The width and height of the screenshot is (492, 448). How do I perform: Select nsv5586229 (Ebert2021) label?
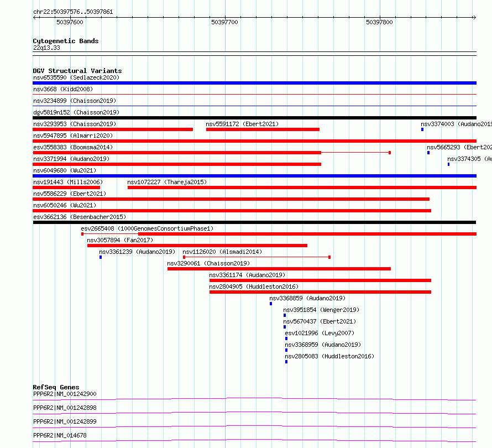click(70, 194)
